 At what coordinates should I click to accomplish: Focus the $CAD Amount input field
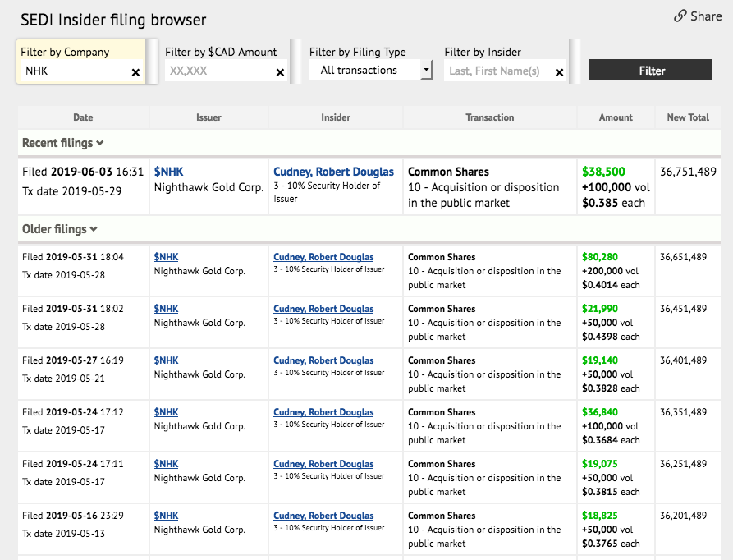218,71
